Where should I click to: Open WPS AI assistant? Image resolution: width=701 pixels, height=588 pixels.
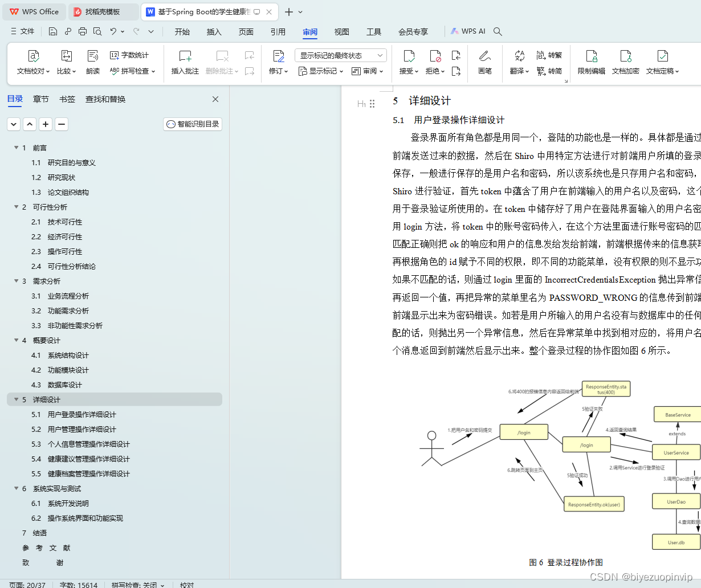coord(468,31)
